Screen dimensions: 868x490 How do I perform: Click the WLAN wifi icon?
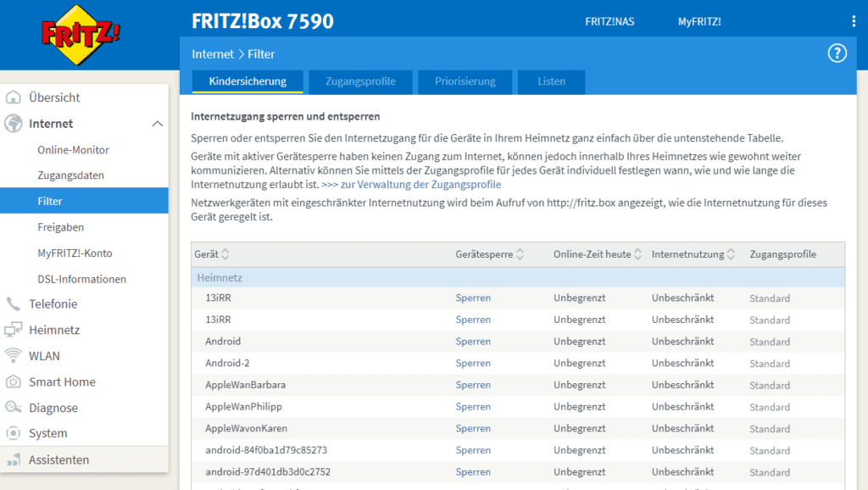14,356
